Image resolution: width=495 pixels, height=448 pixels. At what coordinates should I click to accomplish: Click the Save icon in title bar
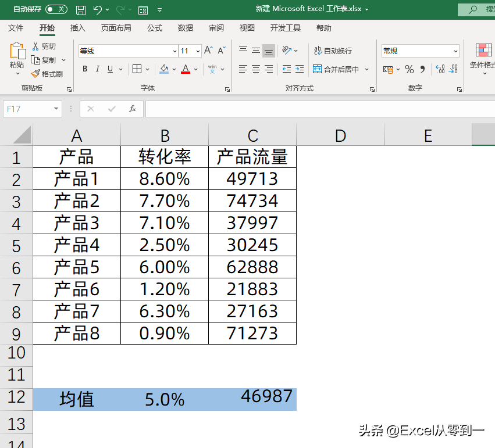(81, 10)
